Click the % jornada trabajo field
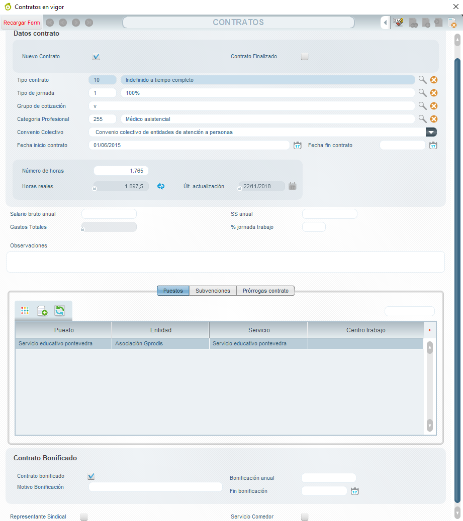This screenshot has height=521, width=463. tap(314, 227)
